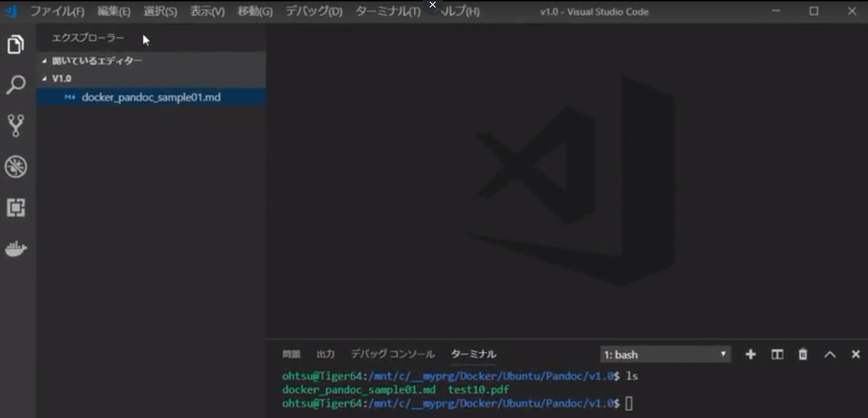Open the Debug view bug icon

(x=16, y=167)
